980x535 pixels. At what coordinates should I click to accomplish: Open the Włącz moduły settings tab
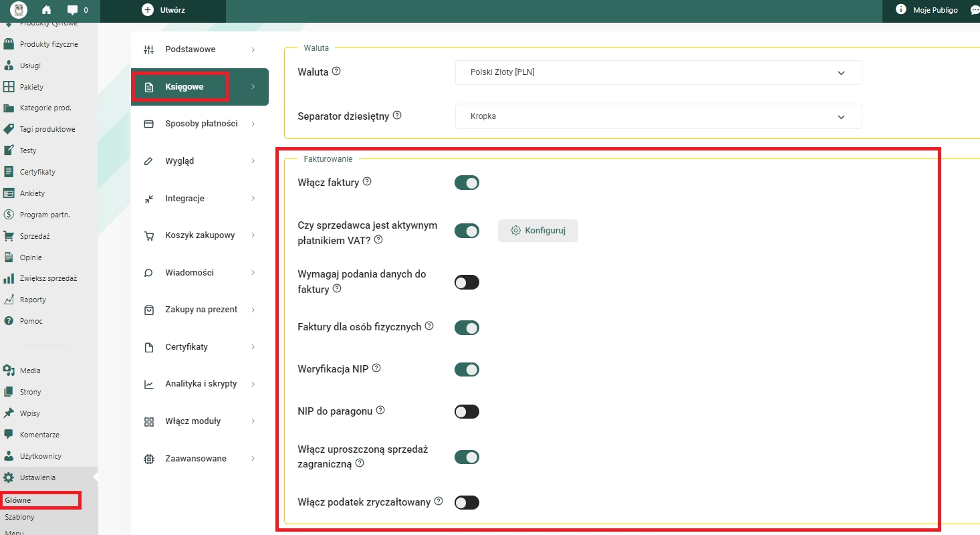tap(200, 421)
